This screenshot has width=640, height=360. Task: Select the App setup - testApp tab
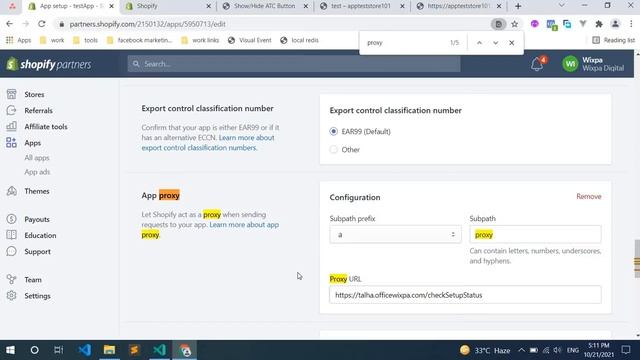click(x=71, y=6)
